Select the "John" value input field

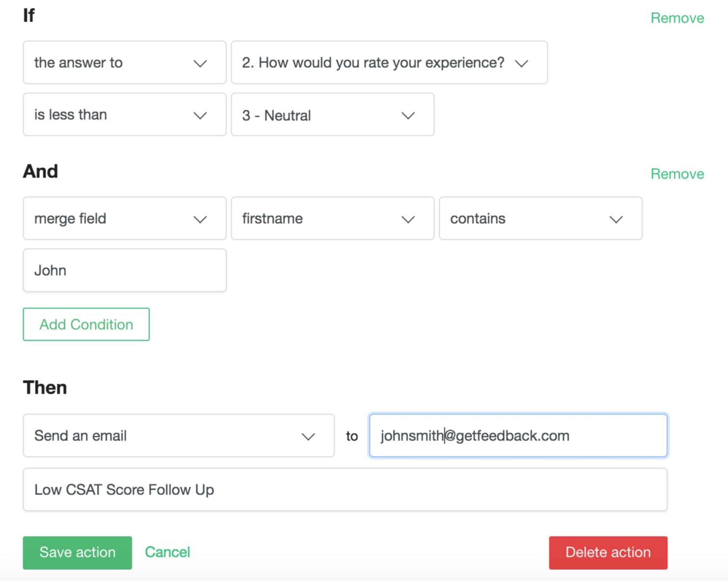[125, 270]
